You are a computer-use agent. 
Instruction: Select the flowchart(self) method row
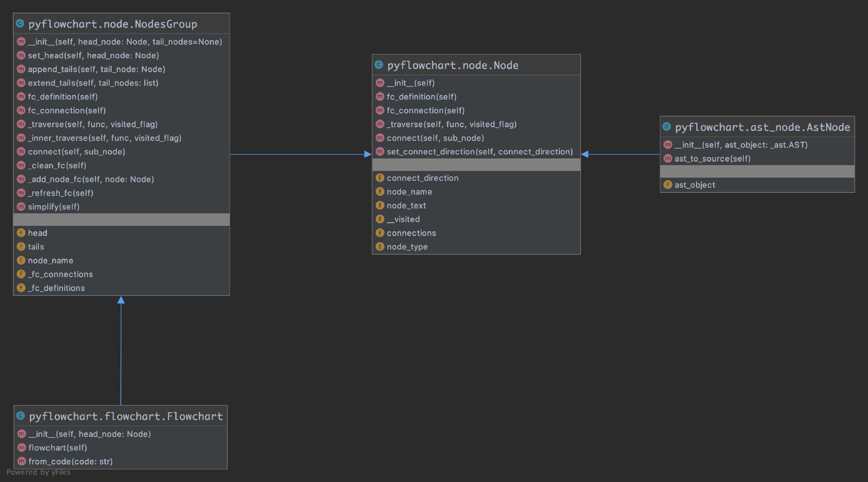pyautogui.click(x=58, y=448)
